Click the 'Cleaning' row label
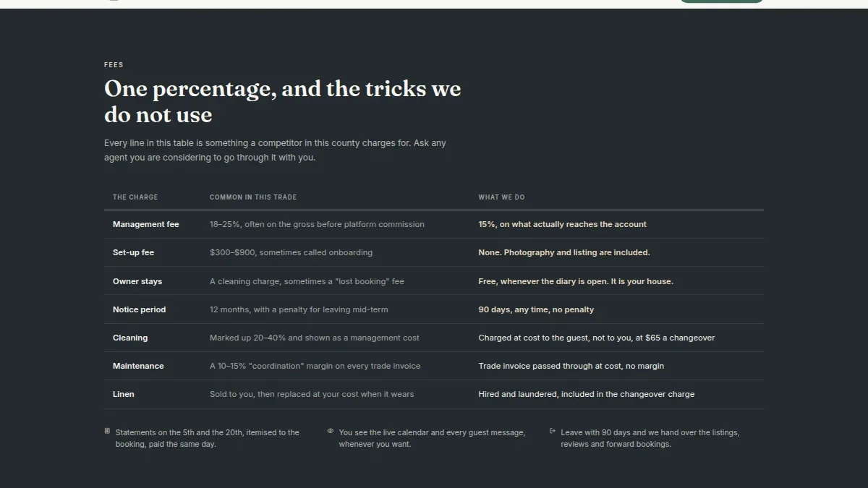The width and height of the screenshot is (868, 488). tap(130, 338)
